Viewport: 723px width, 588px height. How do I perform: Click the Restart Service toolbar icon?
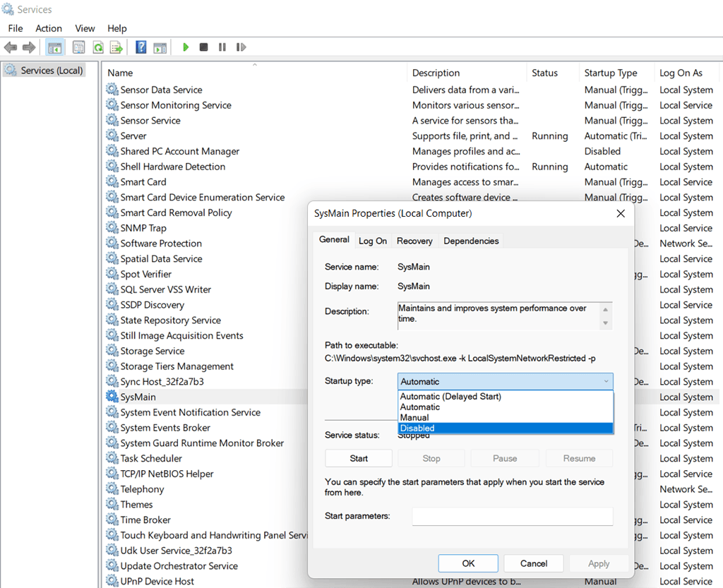241,47
